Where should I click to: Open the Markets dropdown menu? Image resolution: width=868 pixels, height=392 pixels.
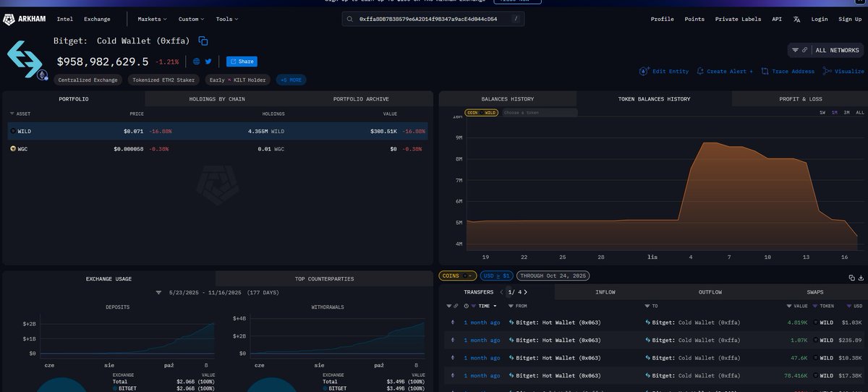click(152, 20)
